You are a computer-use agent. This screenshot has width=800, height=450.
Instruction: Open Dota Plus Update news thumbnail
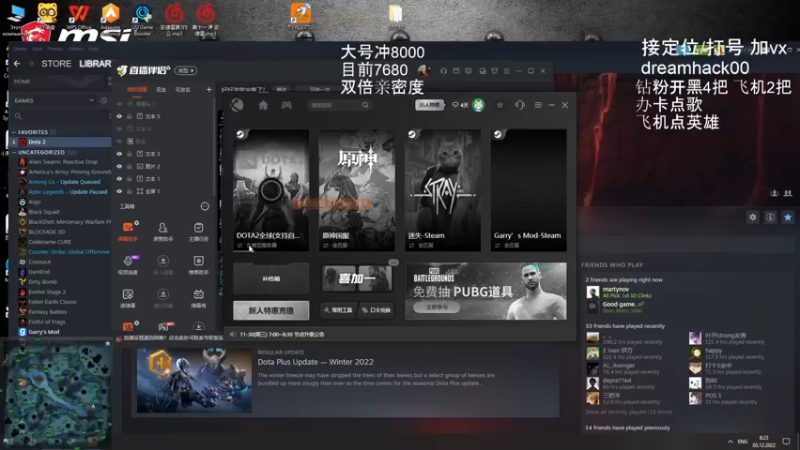(x=194, y=381)
